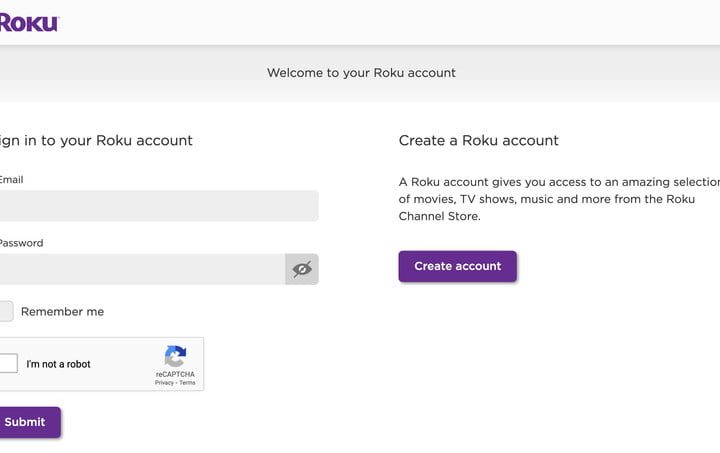Viewport: 720px width, 453px height.
Task: Toggle password visibility eye icon
Action: pos(302,269)
